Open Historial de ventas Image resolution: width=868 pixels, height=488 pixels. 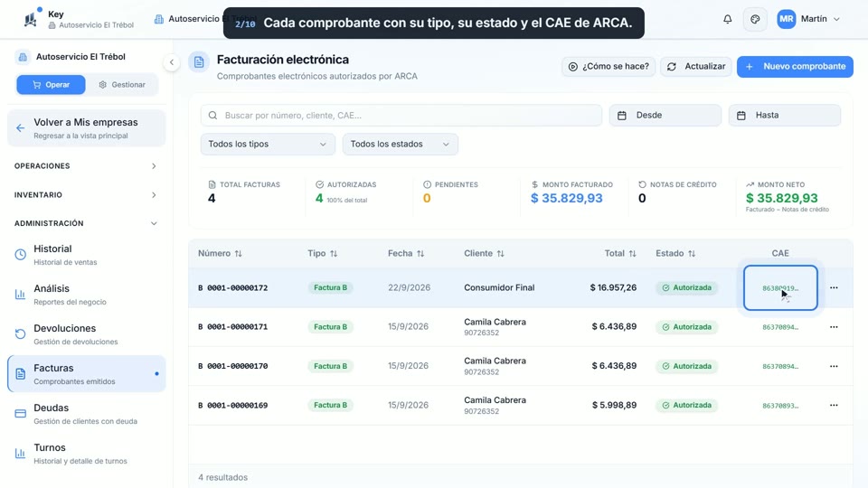click(87, 255)
